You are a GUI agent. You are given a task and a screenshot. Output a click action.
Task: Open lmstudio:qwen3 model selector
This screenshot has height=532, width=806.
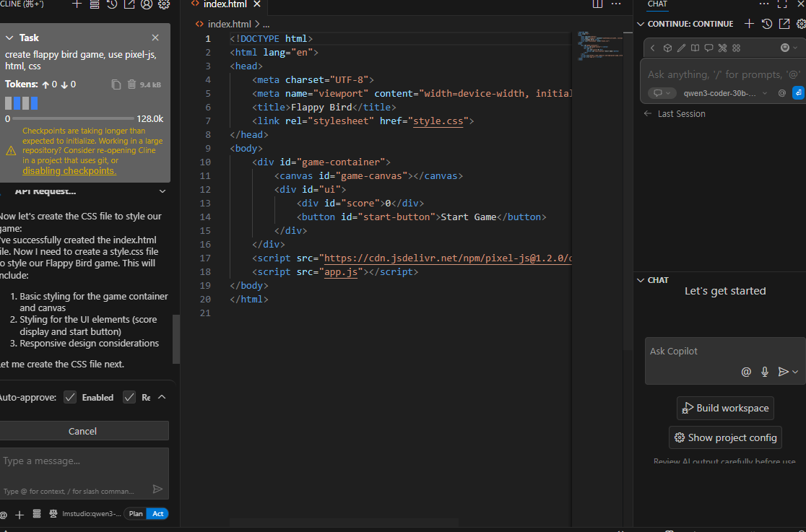coord(92,514)
